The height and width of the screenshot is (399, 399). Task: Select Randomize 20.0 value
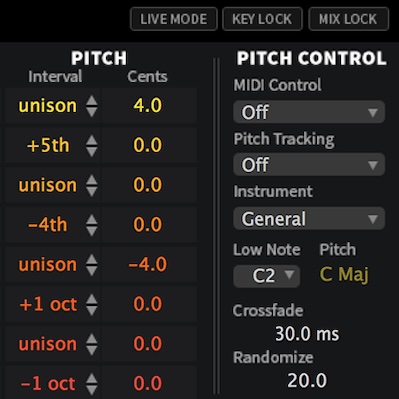click(x=307, y=381)
